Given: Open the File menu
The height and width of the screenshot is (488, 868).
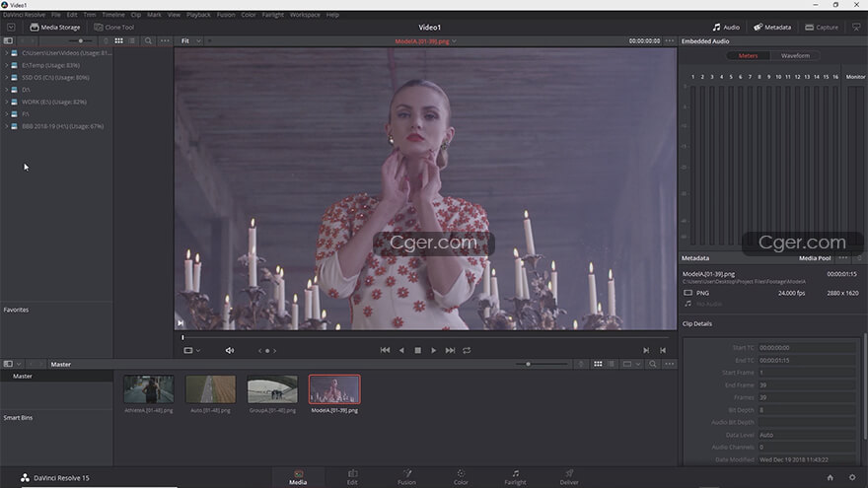Looking at the screenshot, I should click(x=56, y=15).
